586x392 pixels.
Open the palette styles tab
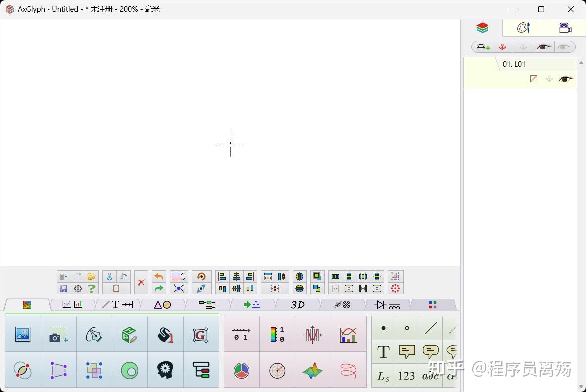[523, 28]
